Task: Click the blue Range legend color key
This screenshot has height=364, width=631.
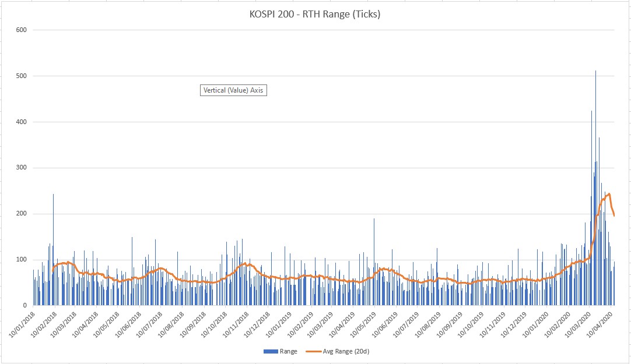Action: click(271, 351)
